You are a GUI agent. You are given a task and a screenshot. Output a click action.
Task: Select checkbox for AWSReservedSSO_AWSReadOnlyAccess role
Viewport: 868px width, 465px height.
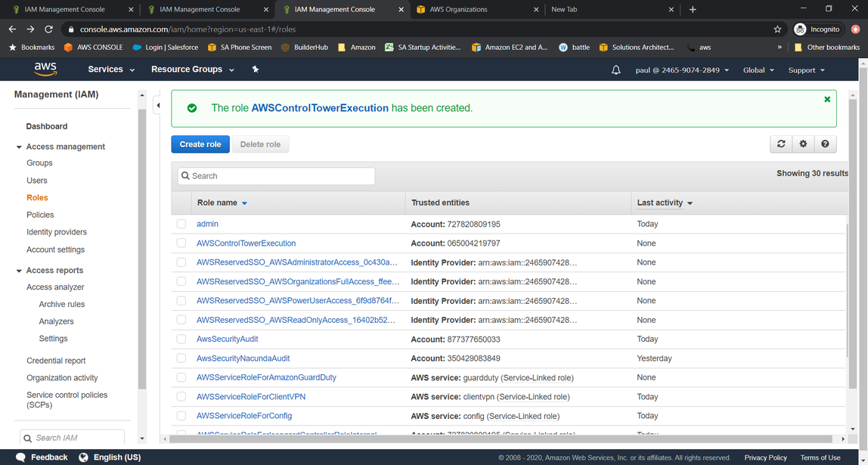pyautogui.click(x=181, y=320)
